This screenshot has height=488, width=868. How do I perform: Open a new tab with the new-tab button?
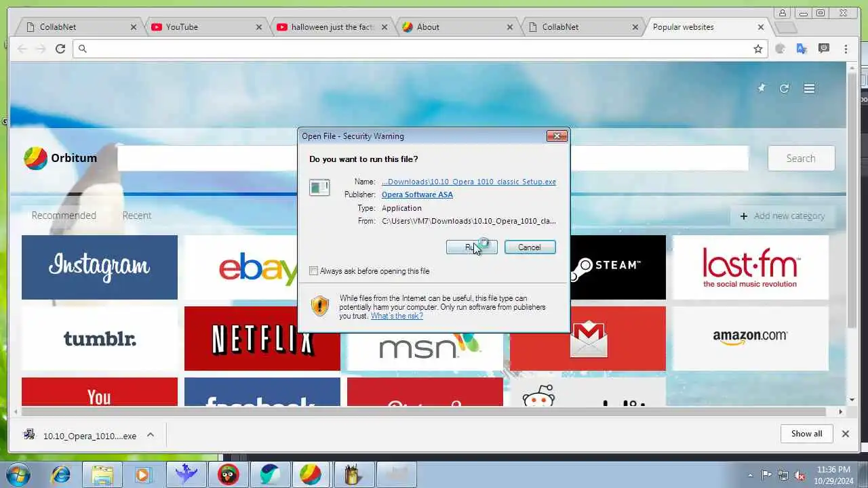pos(785,27)
